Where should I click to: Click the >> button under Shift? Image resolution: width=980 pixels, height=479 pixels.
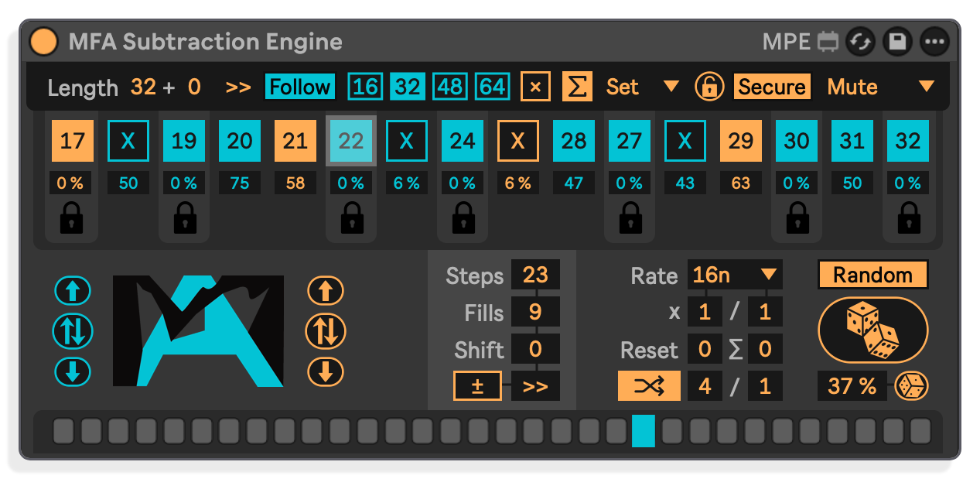tap(535, 386)
